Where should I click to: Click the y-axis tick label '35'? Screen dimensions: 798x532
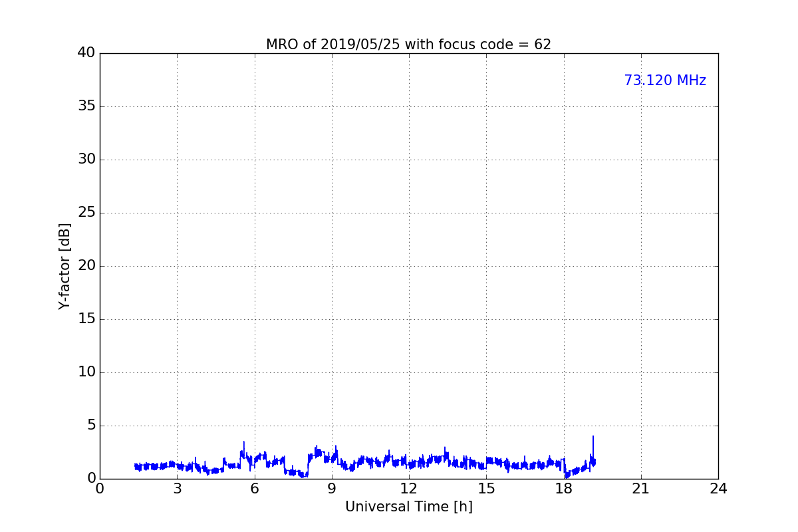(x=86, y=106)
